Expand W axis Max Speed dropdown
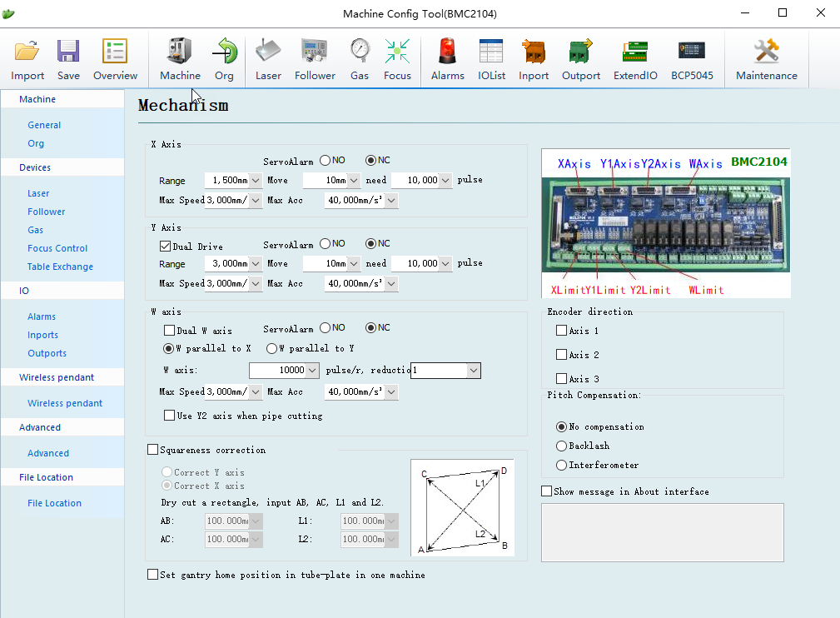This screenshot has width=840, height=618. coord(256,391)
